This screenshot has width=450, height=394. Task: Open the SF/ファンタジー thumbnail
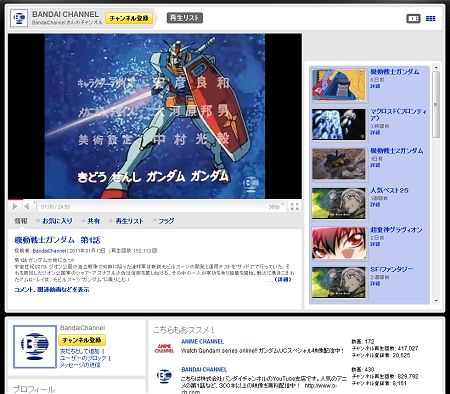pos(339,282)
